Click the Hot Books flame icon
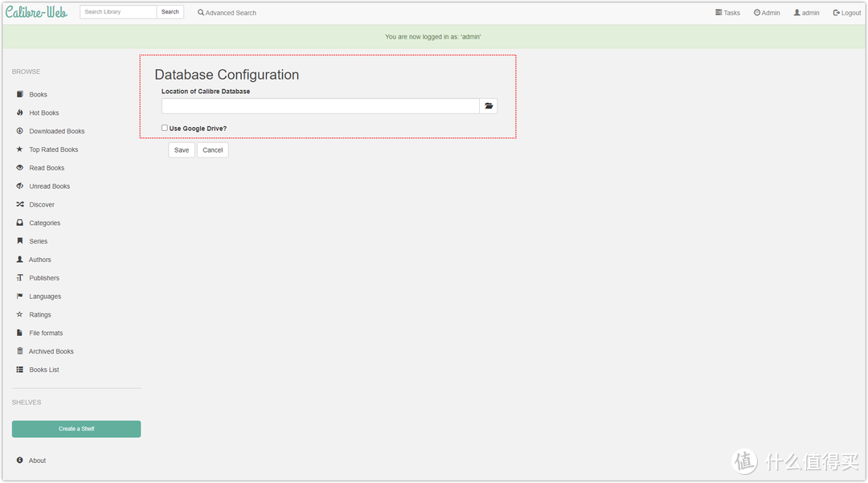Viewport: 868px width, 483px height. [20, 113]
